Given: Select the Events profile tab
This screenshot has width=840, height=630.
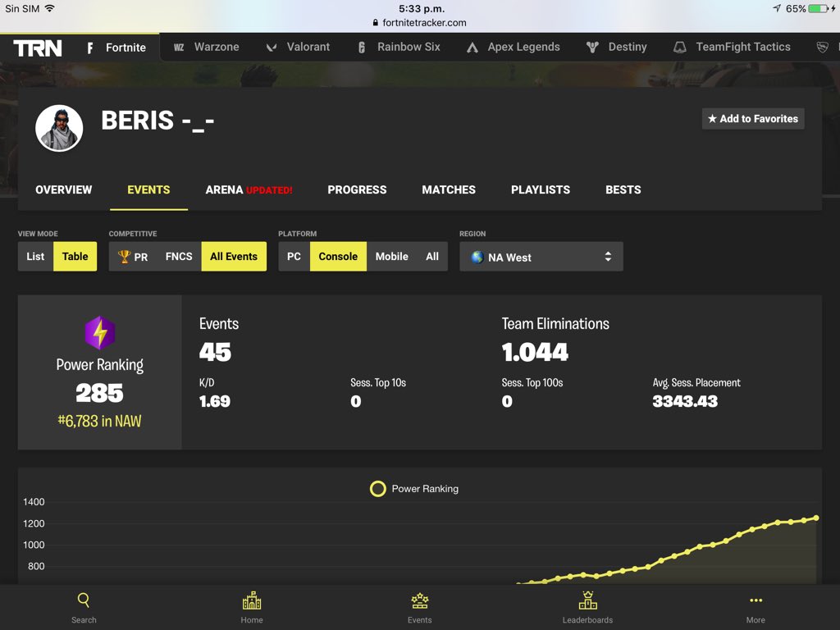Looking at the screenshot, I should tap(148, 189).
